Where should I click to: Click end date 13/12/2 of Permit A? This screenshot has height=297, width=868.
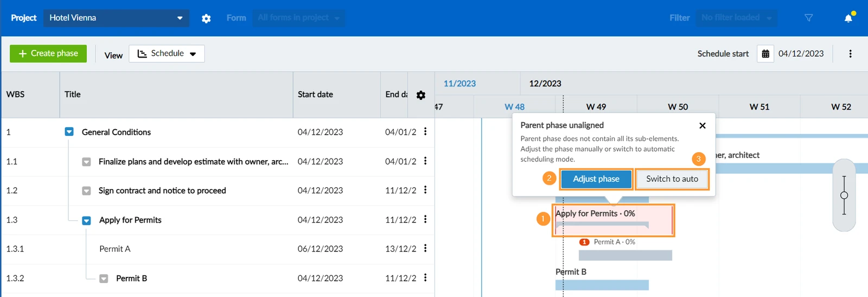(401, 249)
